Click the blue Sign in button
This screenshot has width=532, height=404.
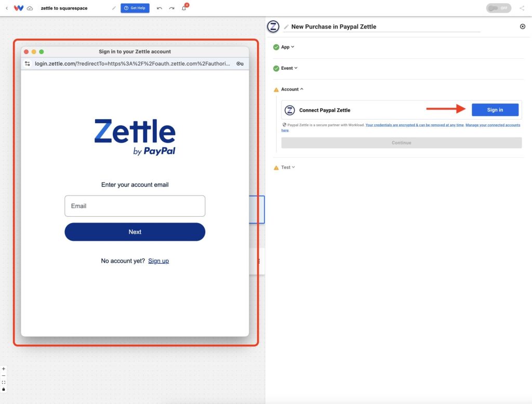[495, 110]
